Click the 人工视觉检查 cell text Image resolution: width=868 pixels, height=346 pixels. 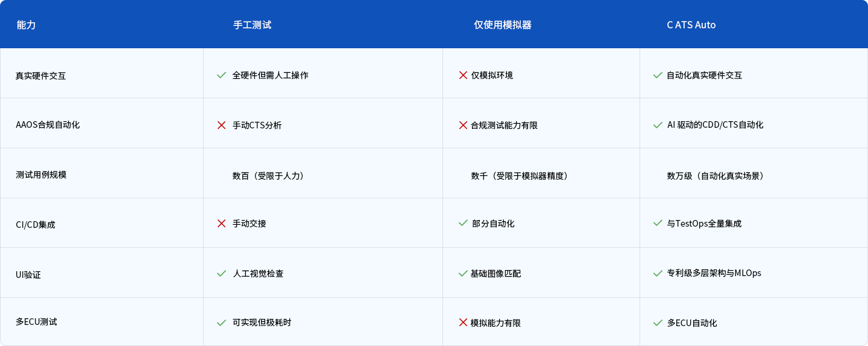(258, 274)
